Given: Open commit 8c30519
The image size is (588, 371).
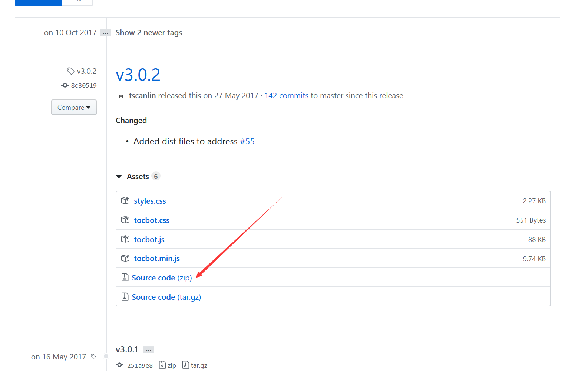Looking at the screenshot, I should pyautogui.click(x=84, y=85).
